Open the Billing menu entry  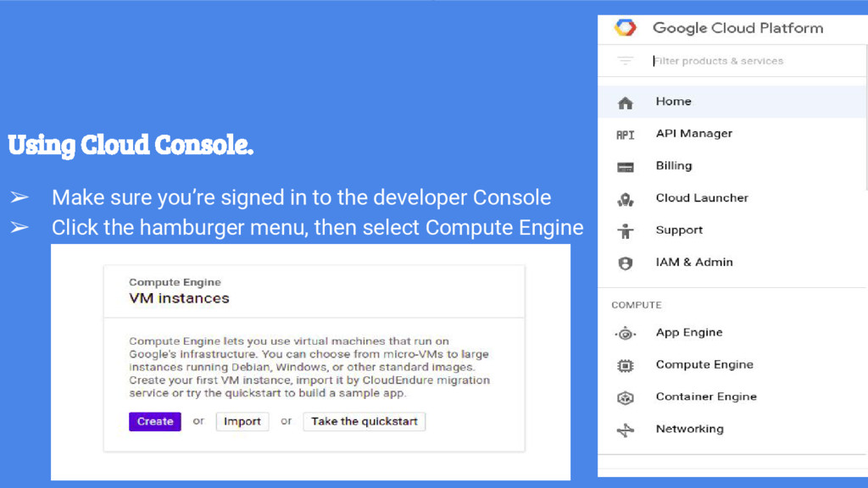[x=732, y=166]
